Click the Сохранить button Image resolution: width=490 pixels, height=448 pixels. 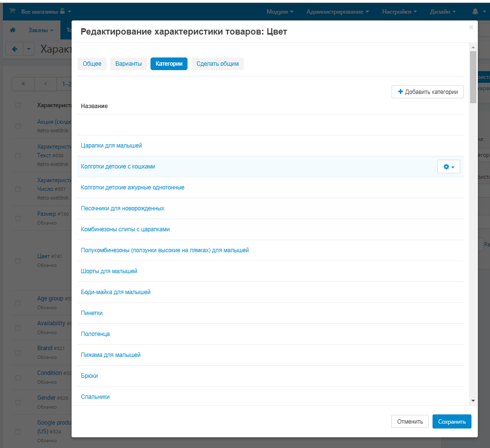[452, 422]
